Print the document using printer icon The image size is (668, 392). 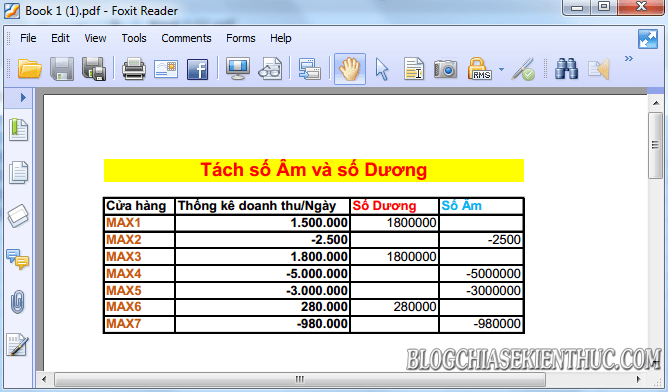click(134, 69)
